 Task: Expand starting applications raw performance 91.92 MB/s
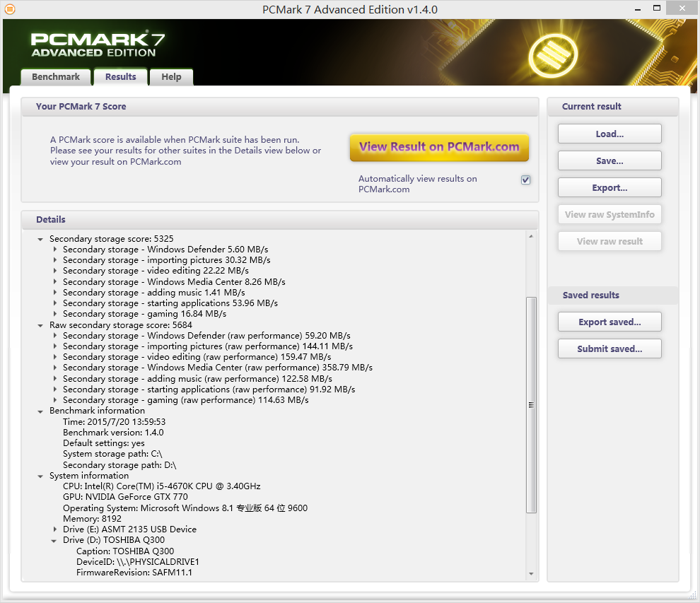pyautogui.click(x=55, y=390)
